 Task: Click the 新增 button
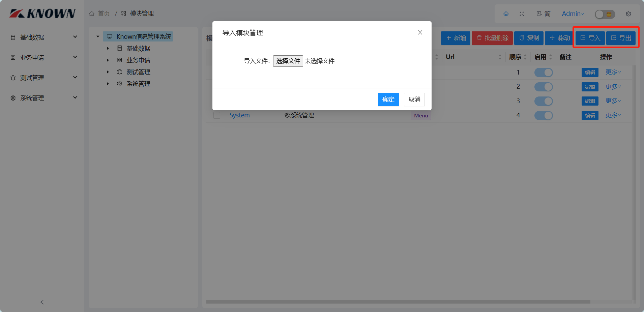pyautogui.click(x=456, y=38)
